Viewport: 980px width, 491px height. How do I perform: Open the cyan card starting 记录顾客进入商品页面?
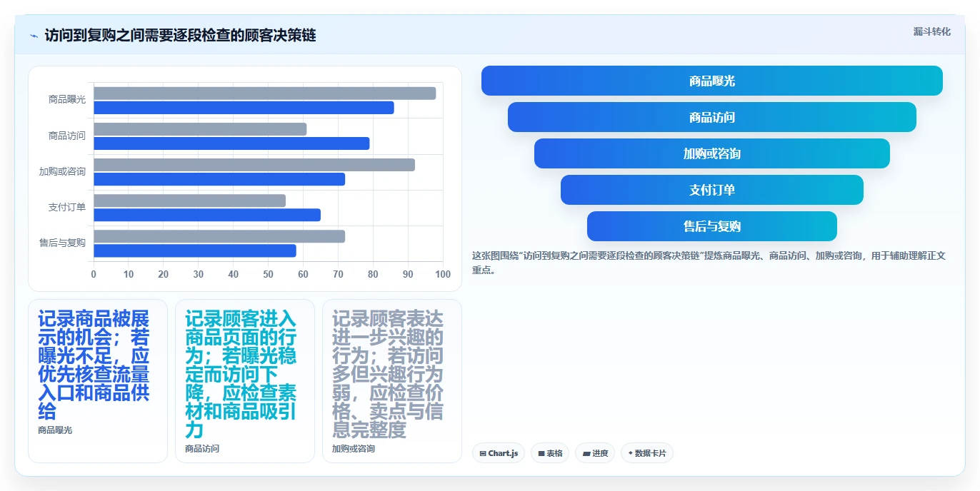pyautogui.click(x=245, y=381)
